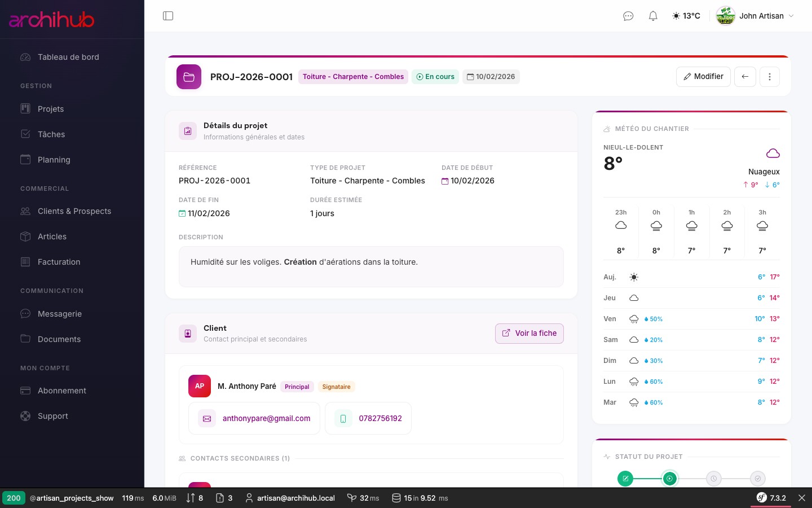Open the Planning calendar icon
Screen dimensions: 812x508
[x=25, y=160]
